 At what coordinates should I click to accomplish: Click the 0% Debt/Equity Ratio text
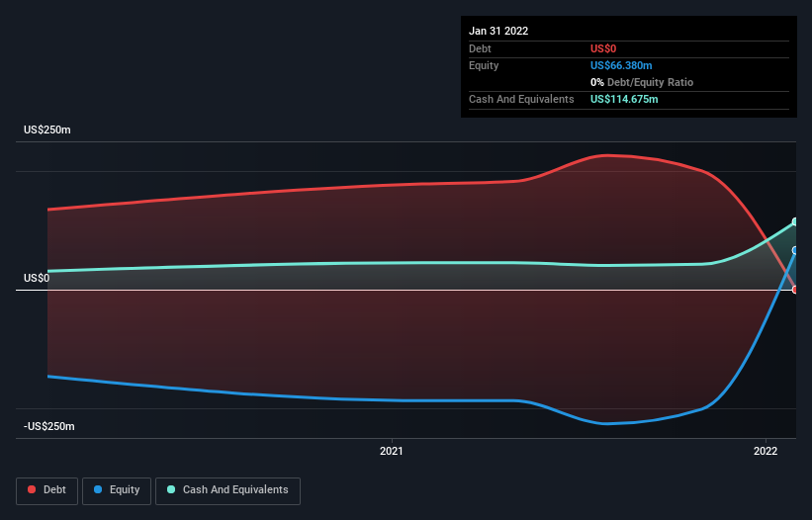point(642,82)
